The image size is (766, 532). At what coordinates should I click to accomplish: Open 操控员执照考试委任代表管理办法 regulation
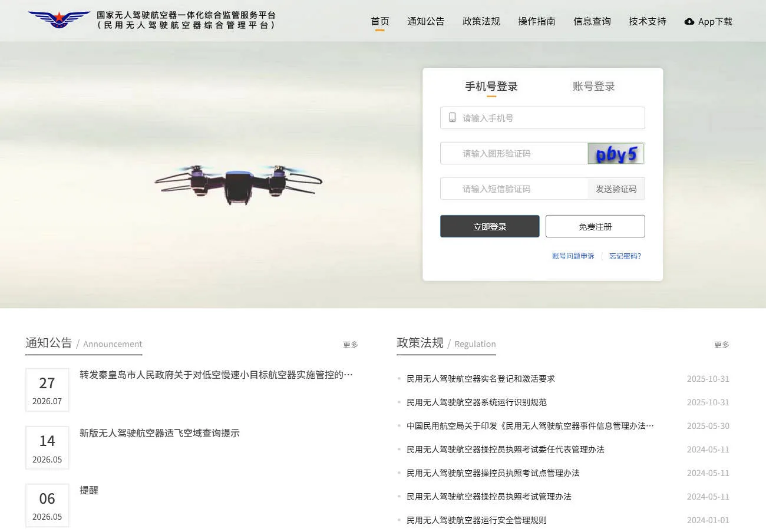506,450
